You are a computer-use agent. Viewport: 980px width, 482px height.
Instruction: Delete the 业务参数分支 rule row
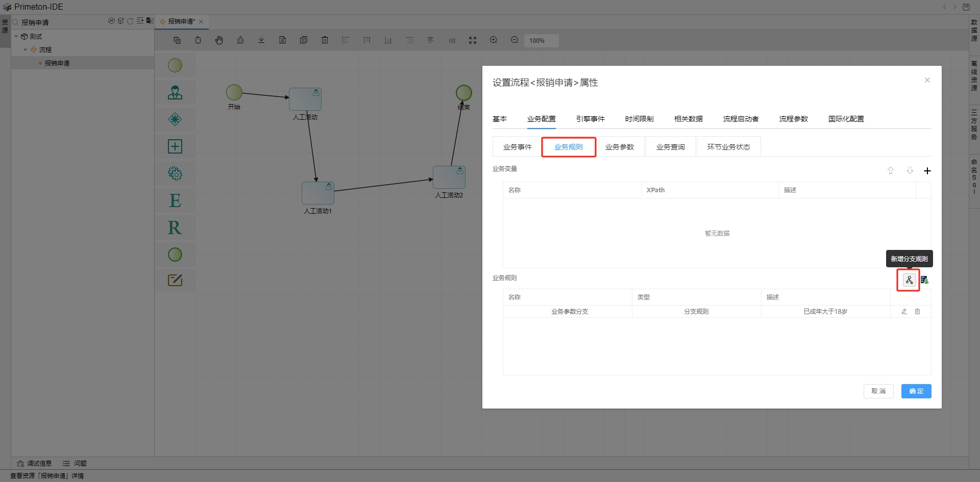[917, 312]
